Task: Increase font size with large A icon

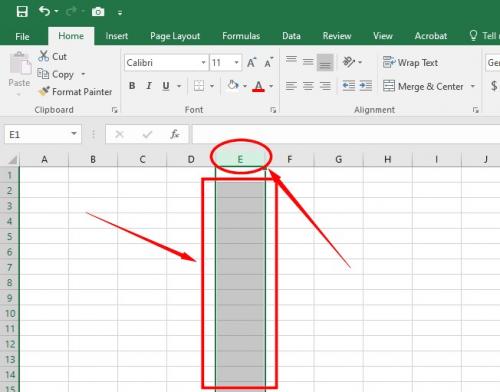Action: [251, 62]
